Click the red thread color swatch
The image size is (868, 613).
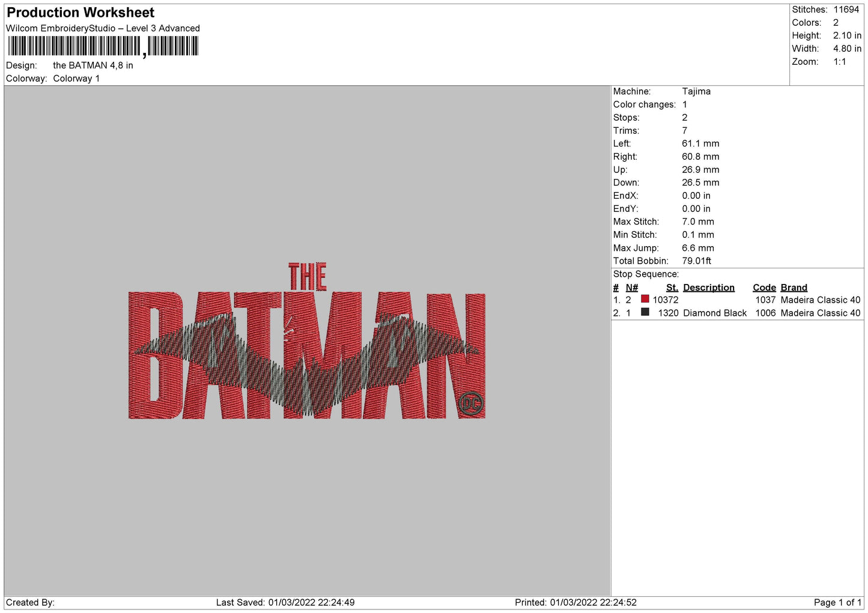pos(645,299)
